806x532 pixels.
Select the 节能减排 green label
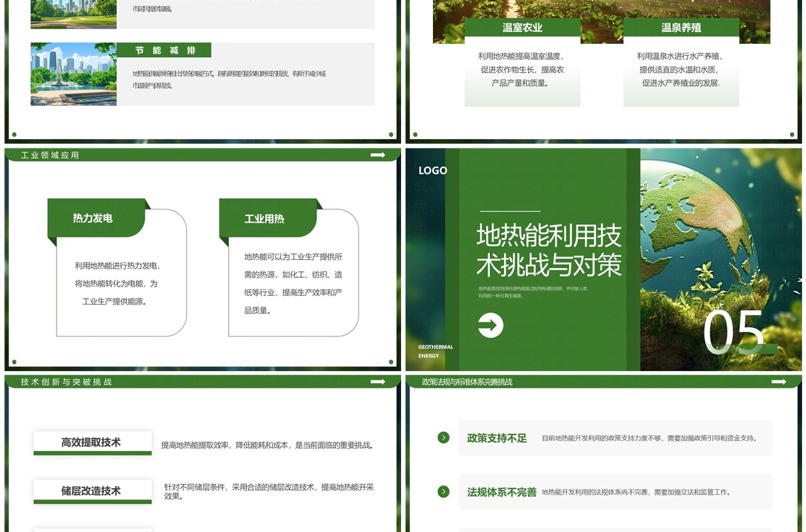[x=164, y=50]
